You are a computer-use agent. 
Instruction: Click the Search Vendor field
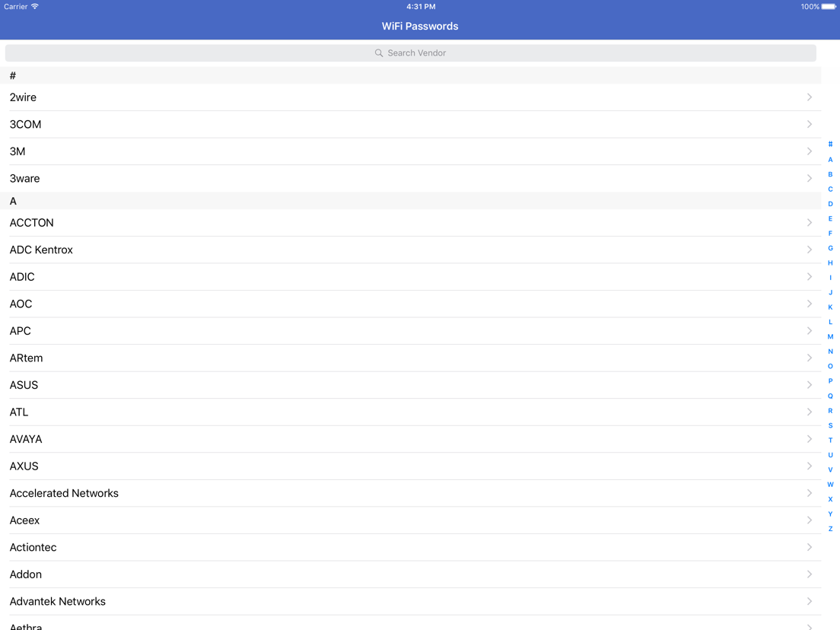[x=410, y=53]
